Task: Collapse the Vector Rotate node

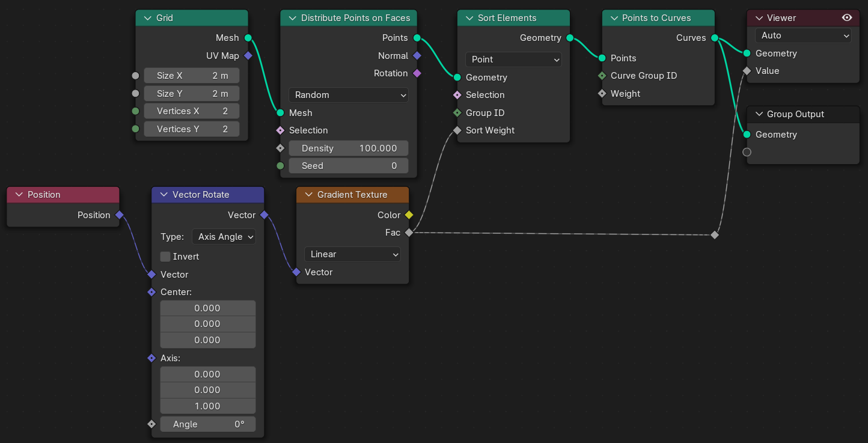Action: point(164,195)
